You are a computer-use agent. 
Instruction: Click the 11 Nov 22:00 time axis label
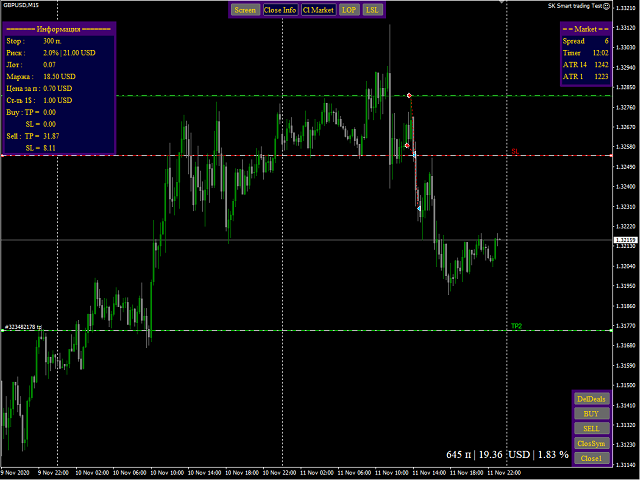pos(504,473)
